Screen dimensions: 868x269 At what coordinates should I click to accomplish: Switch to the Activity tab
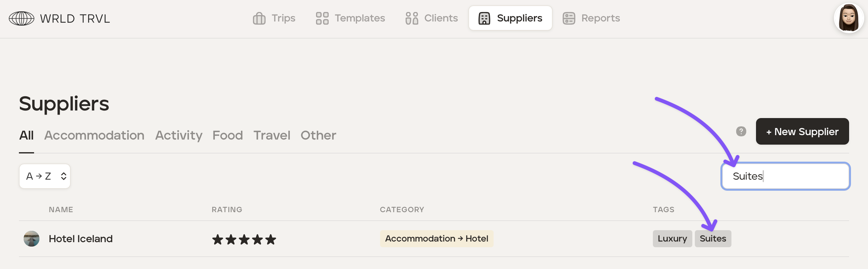point(179,135)
